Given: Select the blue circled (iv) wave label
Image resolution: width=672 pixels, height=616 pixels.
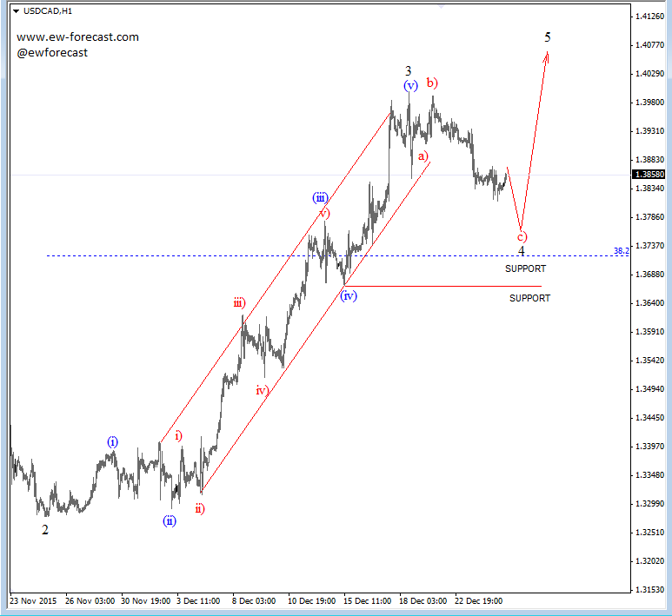Looking at the screenshot, I should [x=349, y=295].
